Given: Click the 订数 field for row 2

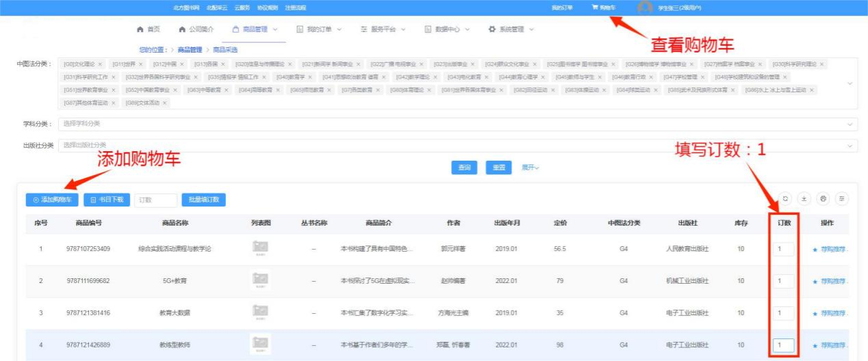Looking at the screenshot, I should [x=784, y=281].
